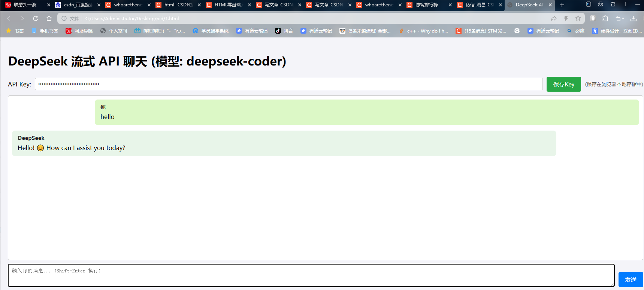This screenshot has width=644, height=290.
Task: Click the reply 'How can I assist you today?'
Action: point(86,148)
